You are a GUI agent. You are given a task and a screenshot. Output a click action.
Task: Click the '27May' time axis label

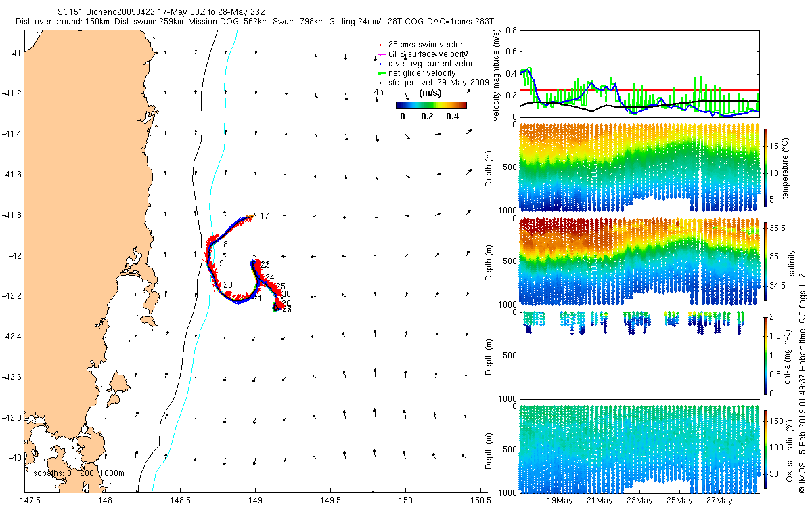click(719, 501)
